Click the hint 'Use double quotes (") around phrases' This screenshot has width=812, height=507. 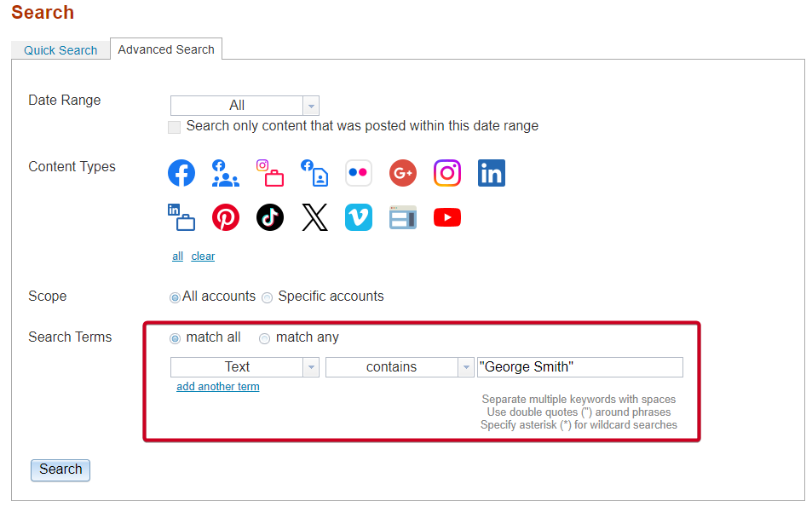579,412
